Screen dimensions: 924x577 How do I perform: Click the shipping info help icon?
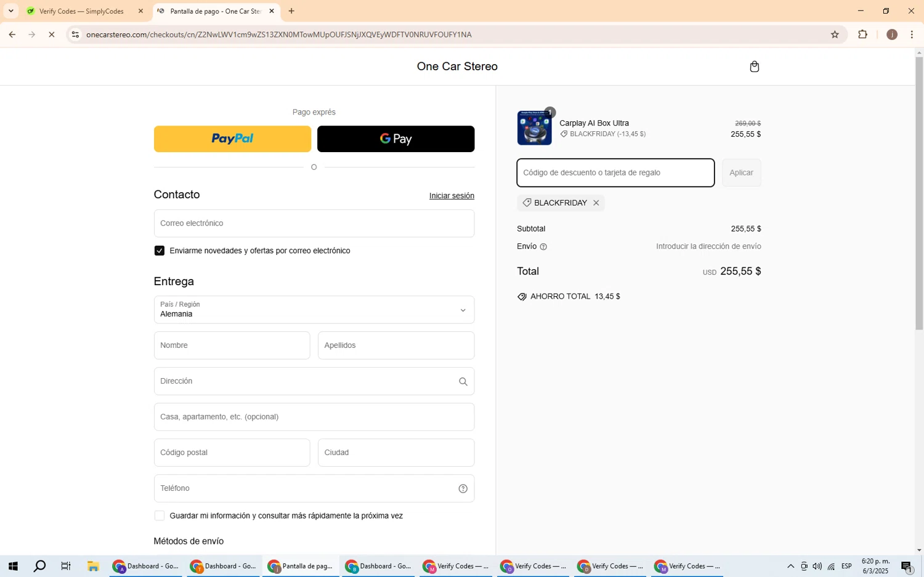point(543,247)
